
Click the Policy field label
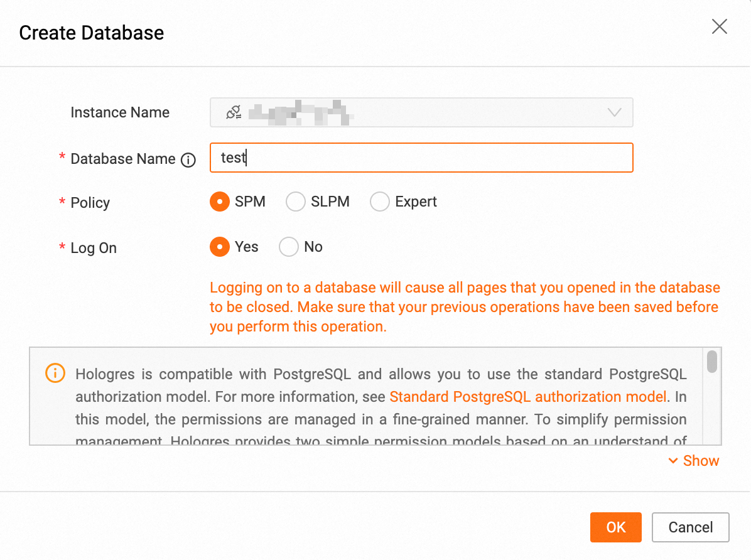pos(90,203)
